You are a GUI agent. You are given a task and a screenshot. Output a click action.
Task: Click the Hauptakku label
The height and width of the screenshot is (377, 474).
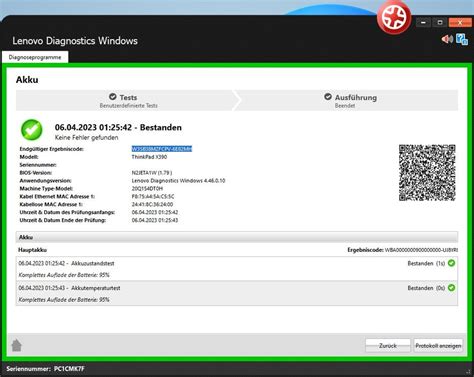click(32, 250)
